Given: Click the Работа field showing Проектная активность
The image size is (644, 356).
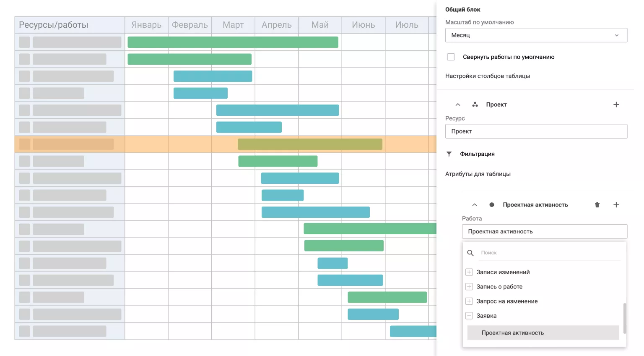Looking at the screenshot, I should click(x=544, y=231).
